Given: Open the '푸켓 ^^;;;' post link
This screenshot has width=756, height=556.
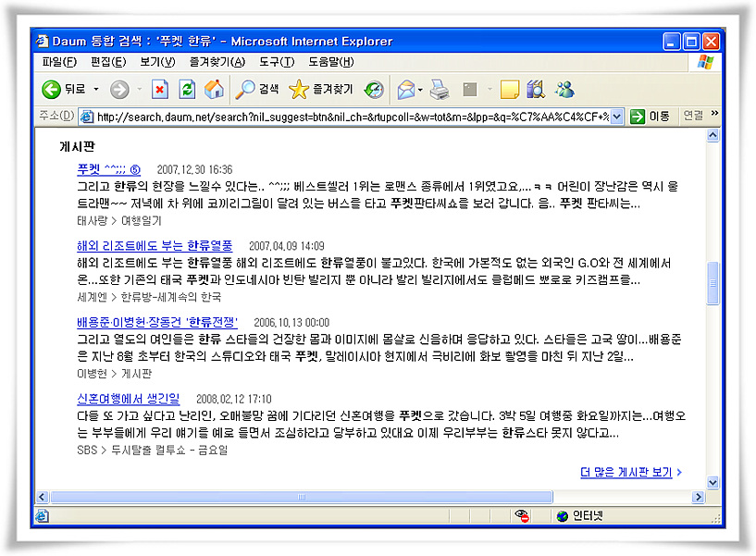Looking at the screenshot, I should click(108, 169).
